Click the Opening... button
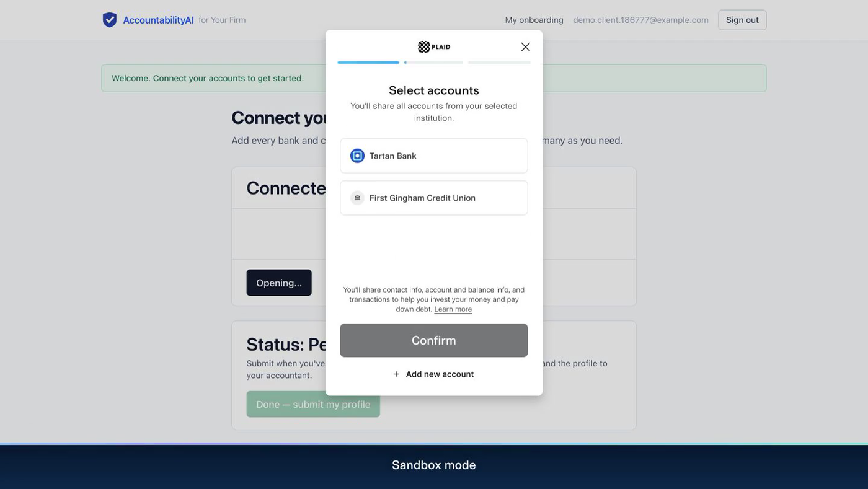868x489 pixels. click(279, 283)
